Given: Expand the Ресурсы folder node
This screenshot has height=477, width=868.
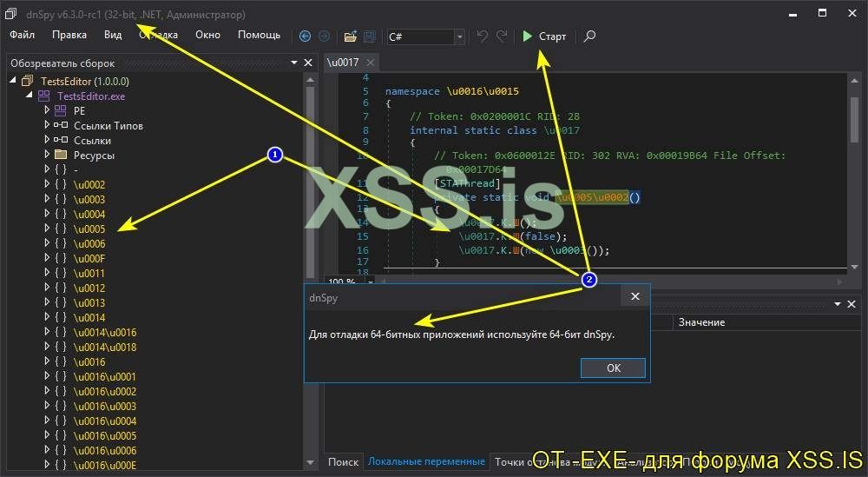Looking at the screenshot, I should pyautogui.click(x=47, y=155).
